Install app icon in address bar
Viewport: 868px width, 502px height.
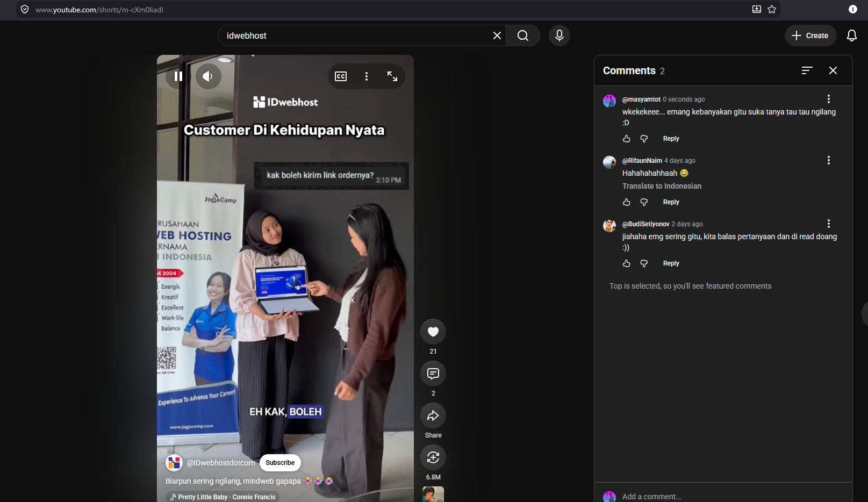pos(757,9)
